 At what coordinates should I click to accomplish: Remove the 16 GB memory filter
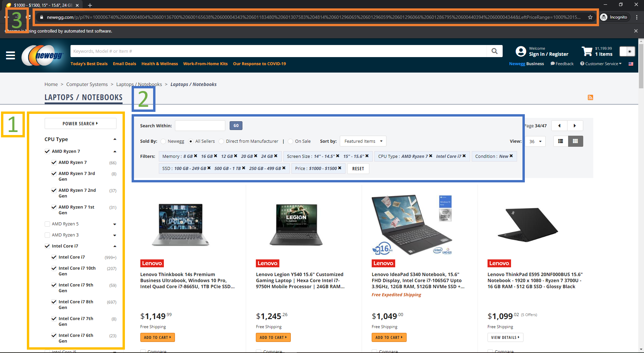click(216, 156)
